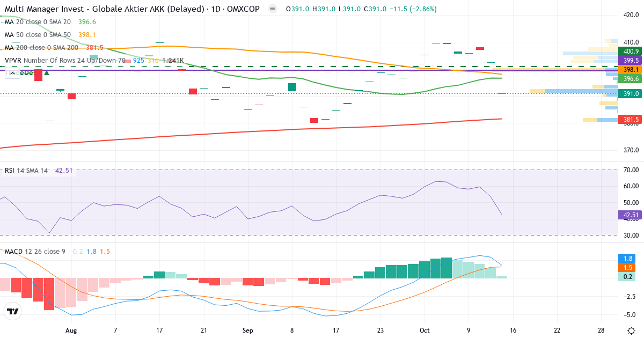Click the RSI value 42.51 in legend

pos(64,171)
